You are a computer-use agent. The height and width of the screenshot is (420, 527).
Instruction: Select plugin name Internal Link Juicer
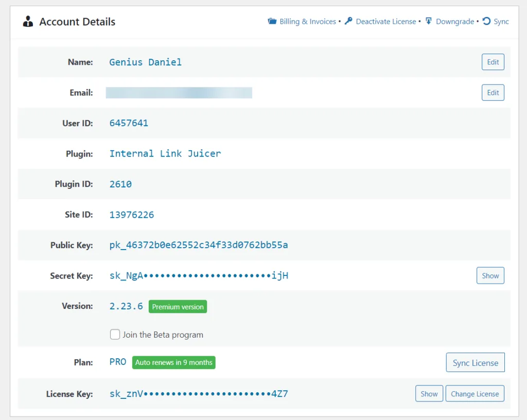point(165,153)
